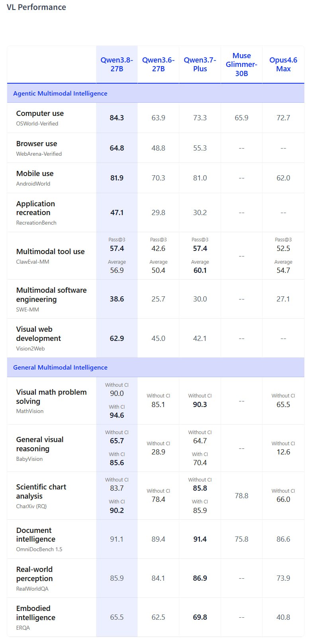Click the Qwen3.7-Plus column header
Screen dimensions: 321x644
(200, 65)
